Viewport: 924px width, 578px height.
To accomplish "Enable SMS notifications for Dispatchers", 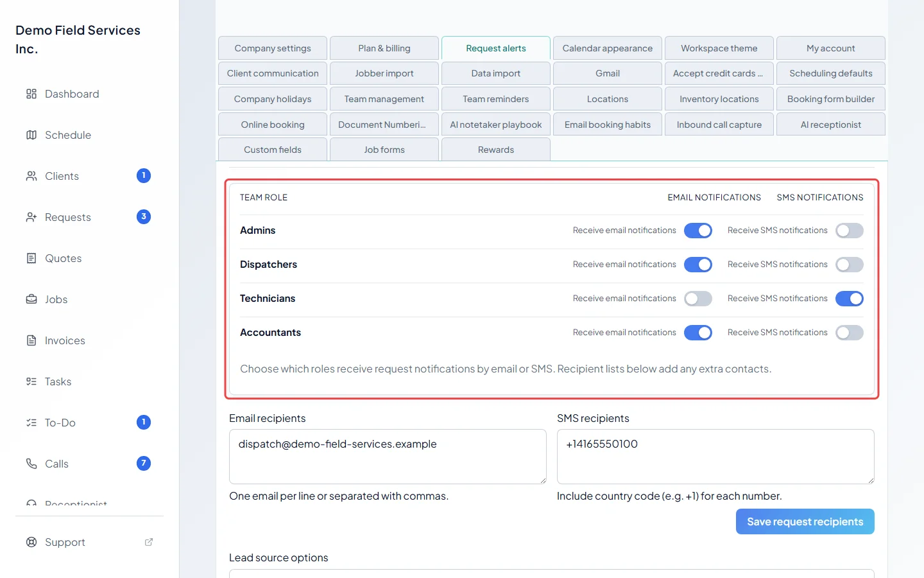I will coord(850,265).
